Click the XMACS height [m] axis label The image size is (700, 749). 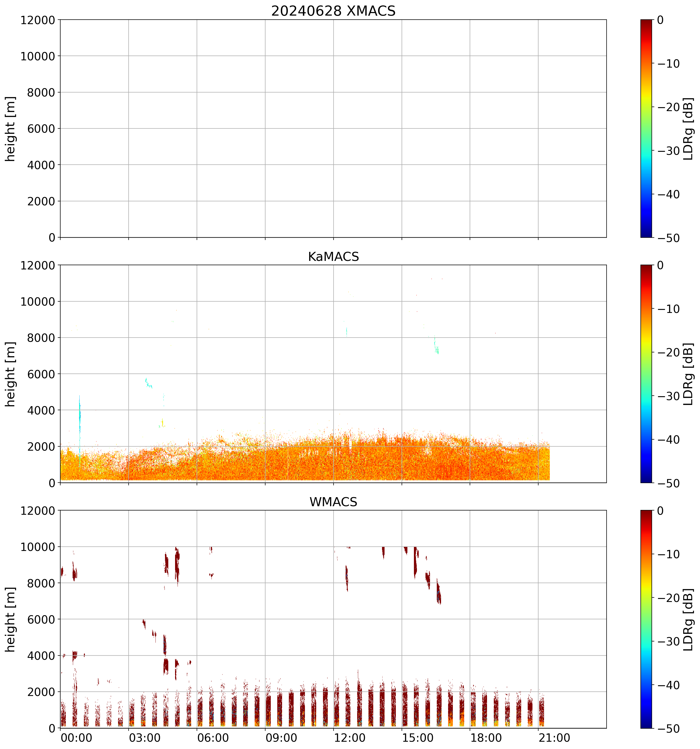click(10, 128)
